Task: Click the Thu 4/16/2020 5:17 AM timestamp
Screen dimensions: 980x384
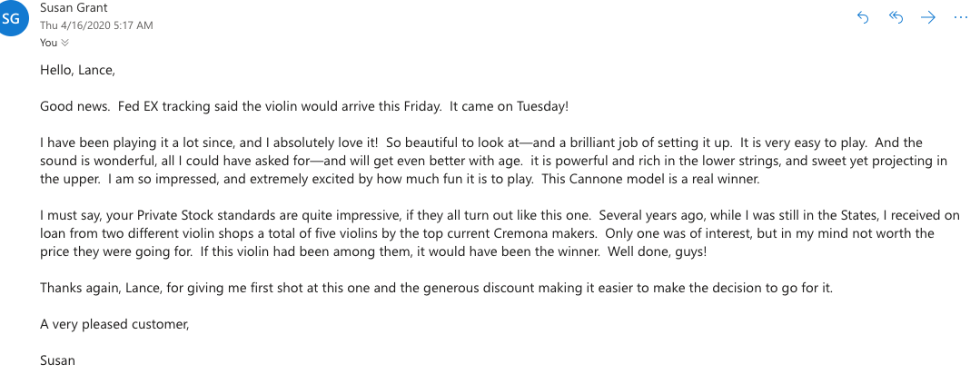Action: click(x=96, y=25)
